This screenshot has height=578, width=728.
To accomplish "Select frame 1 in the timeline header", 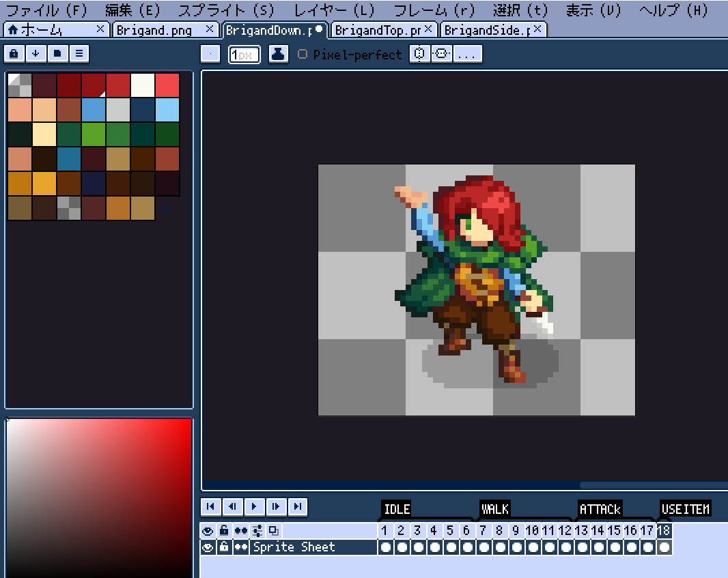I will pyautogui.click(x=385, y=530).
